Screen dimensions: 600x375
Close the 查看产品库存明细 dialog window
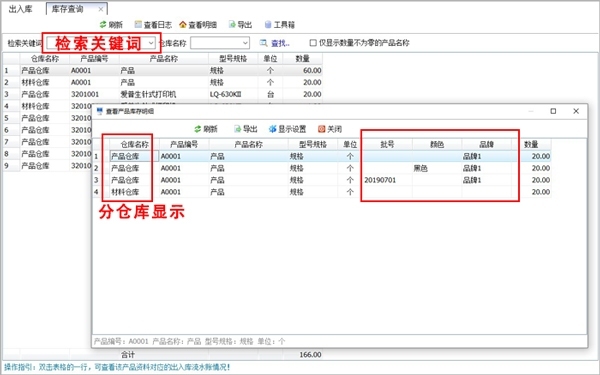[576, 111]
